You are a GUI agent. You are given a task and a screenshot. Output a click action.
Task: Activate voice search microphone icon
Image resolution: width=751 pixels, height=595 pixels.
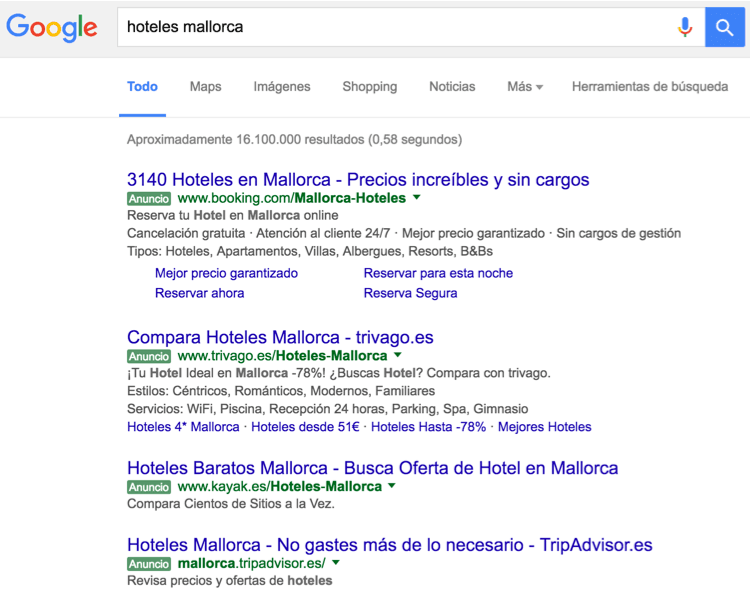[685, 27]
